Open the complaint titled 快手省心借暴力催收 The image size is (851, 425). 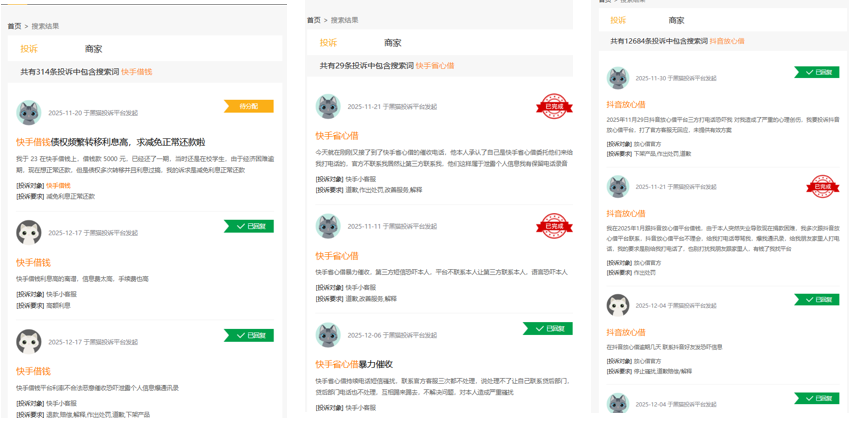[x=354, y=364]
